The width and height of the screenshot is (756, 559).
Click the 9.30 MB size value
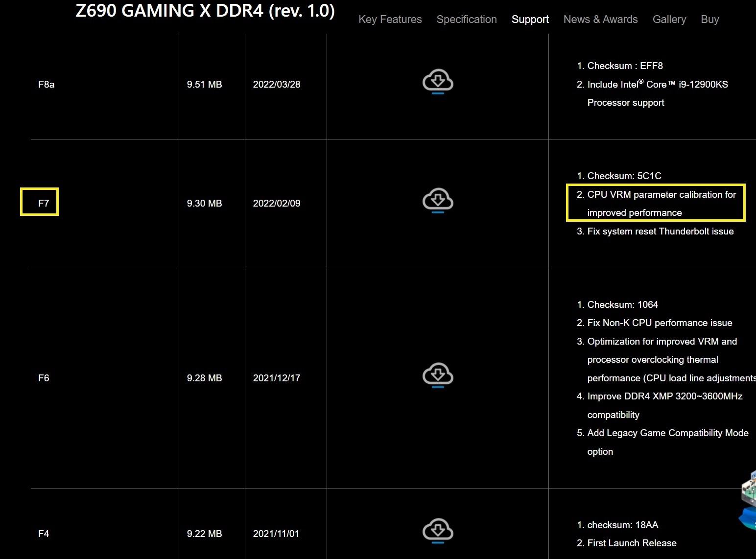[x=204, y=203]
